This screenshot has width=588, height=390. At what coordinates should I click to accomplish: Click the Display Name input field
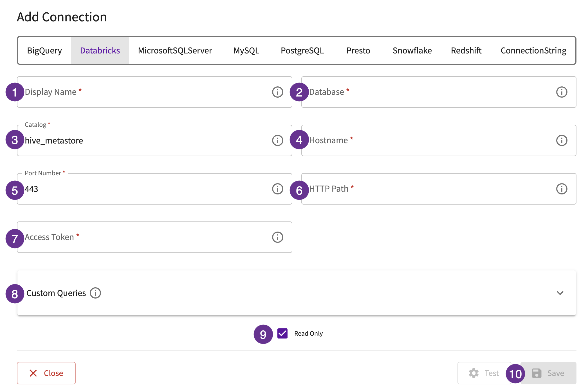pyautogui.click(x=154, y=92)
